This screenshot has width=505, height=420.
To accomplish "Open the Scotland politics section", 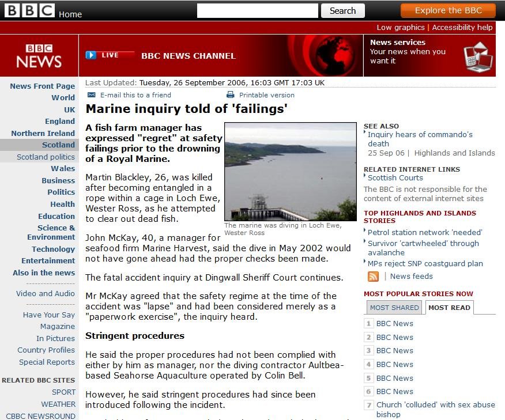I will click(x=46, y=157).
